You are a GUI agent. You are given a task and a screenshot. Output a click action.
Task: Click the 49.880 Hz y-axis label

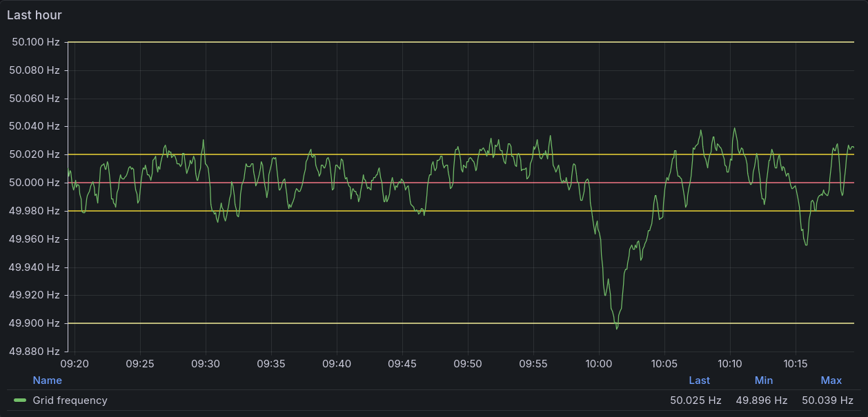point(34,352)
